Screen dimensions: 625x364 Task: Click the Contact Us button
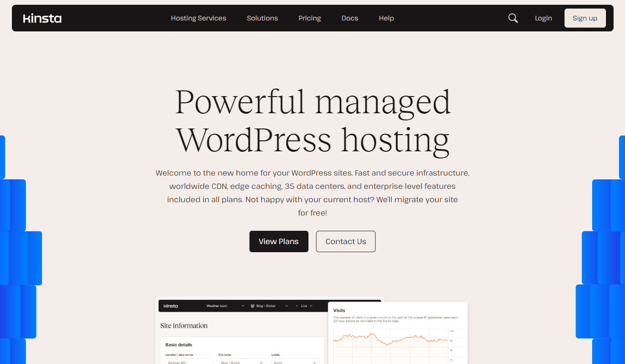tap(346, 241)
